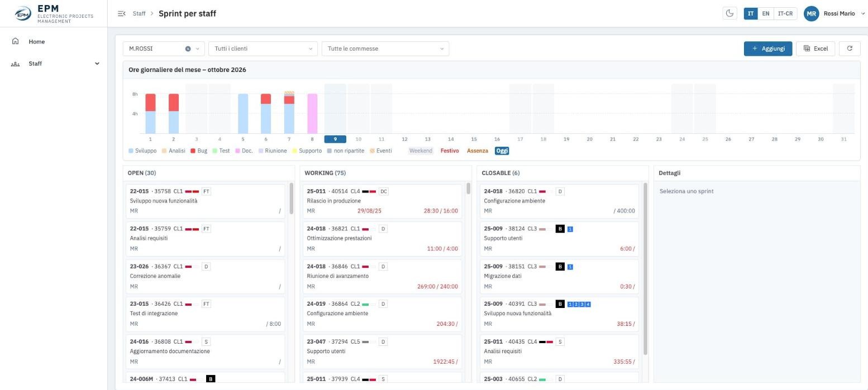Click the Aggiungi button
The width and height of the screenshot is (868, 390).
(x=768, y=49)
